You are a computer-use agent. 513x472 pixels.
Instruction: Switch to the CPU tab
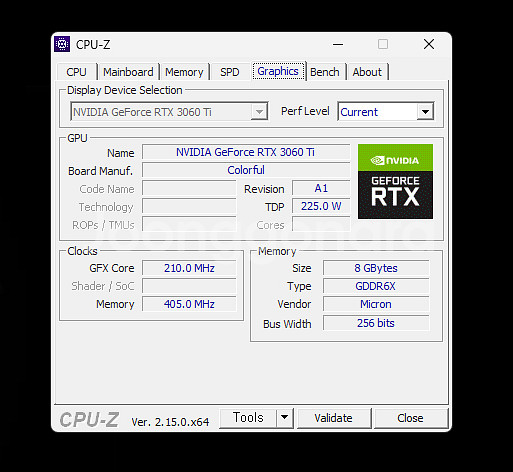click(77, 72)
